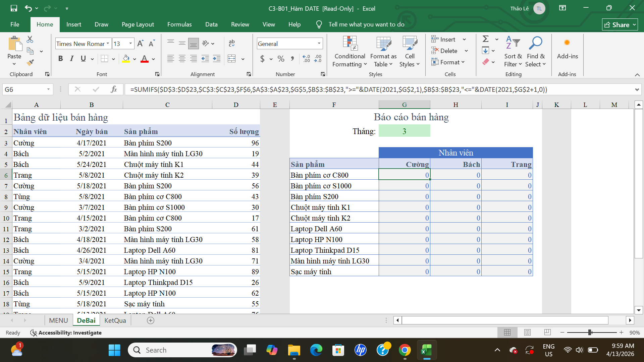Expand the formula bar
Viewport: 644px width, 362px height.
[x=637, y=89]
